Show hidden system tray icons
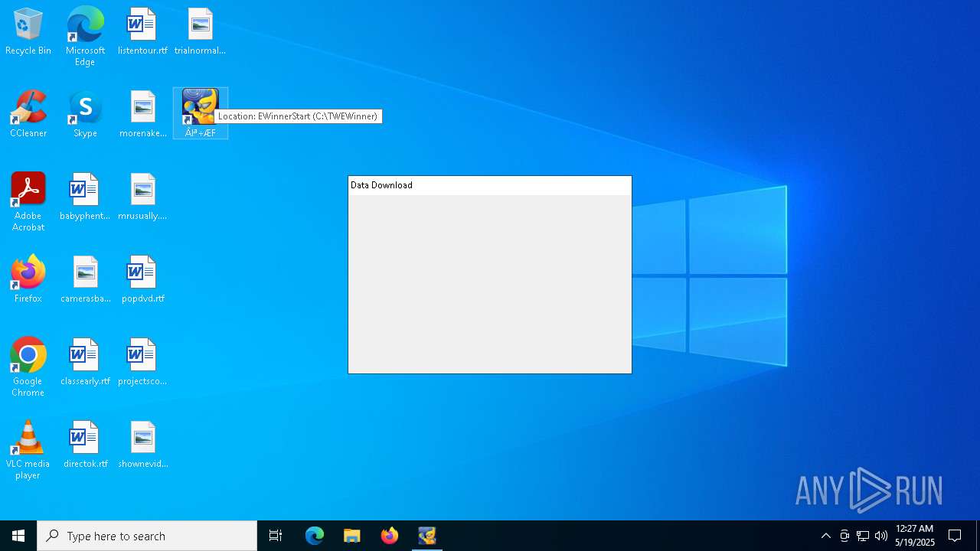980x551 pixels. coord(826,536)
